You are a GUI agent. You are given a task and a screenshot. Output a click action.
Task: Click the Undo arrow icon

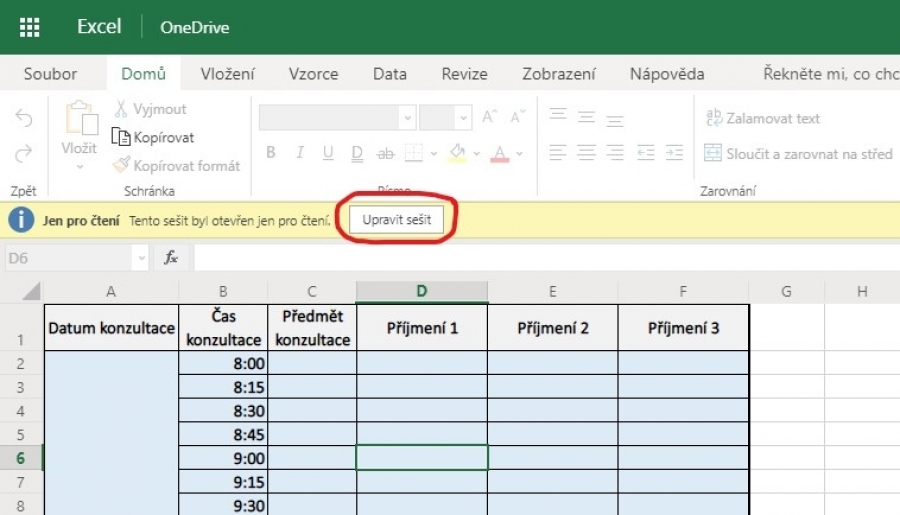pyautogui.click(x=23, y=119)
